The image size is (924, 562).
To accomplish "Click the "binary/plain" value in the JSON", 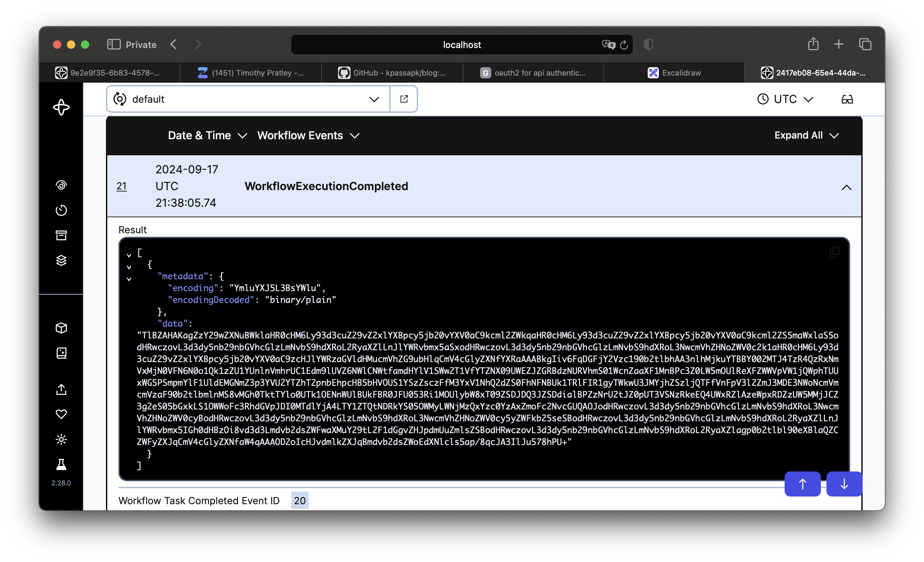I will pyautogui.click(x=301, y=300).
